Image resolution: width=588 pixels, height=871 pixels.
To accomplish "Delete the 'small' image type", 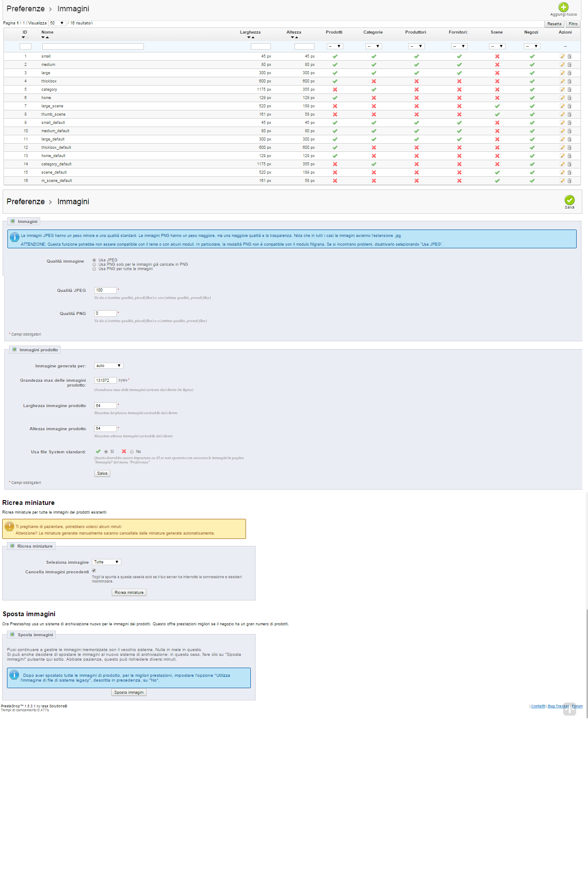I will coord(569,56).
